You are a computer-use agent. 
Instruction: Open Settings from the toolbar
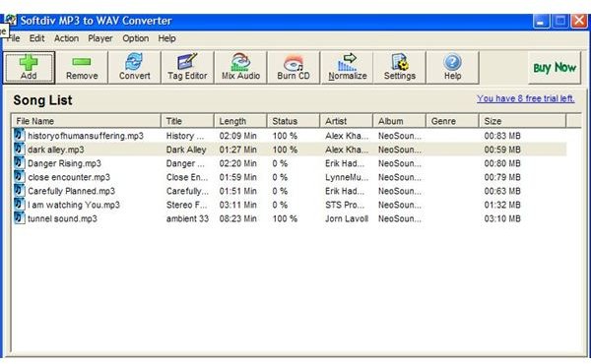[x=400, y=68]
